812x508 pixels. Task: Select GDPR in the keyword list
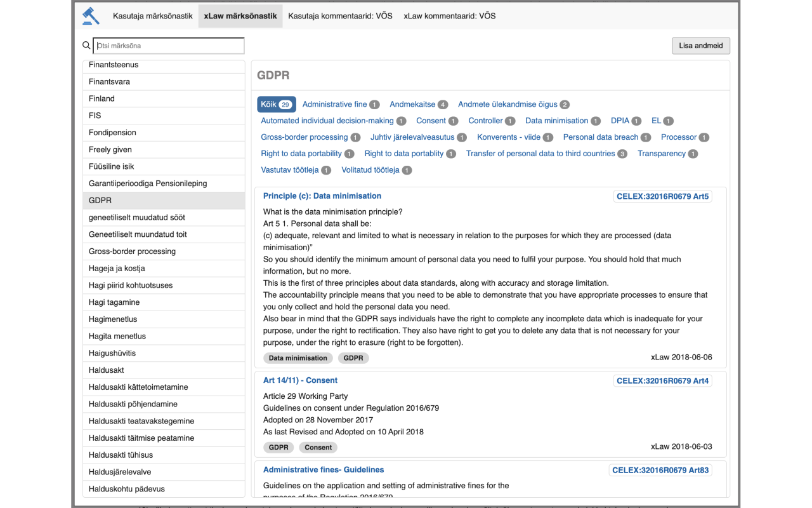tap(164, 201)
